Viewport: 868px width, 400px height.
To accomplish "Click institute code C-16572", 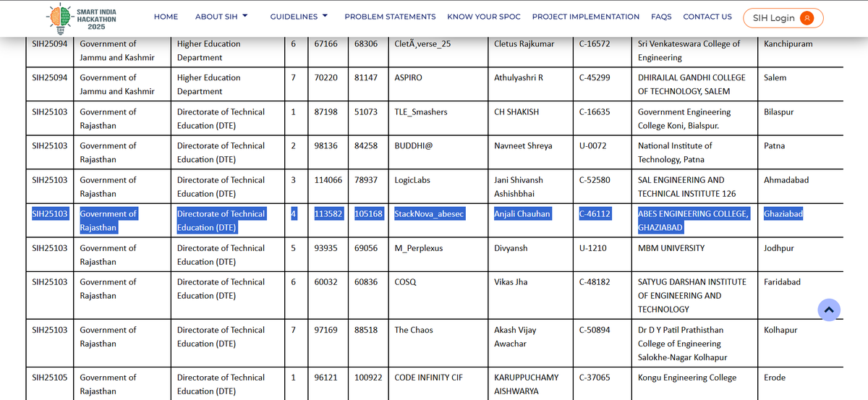I will 595,44.
